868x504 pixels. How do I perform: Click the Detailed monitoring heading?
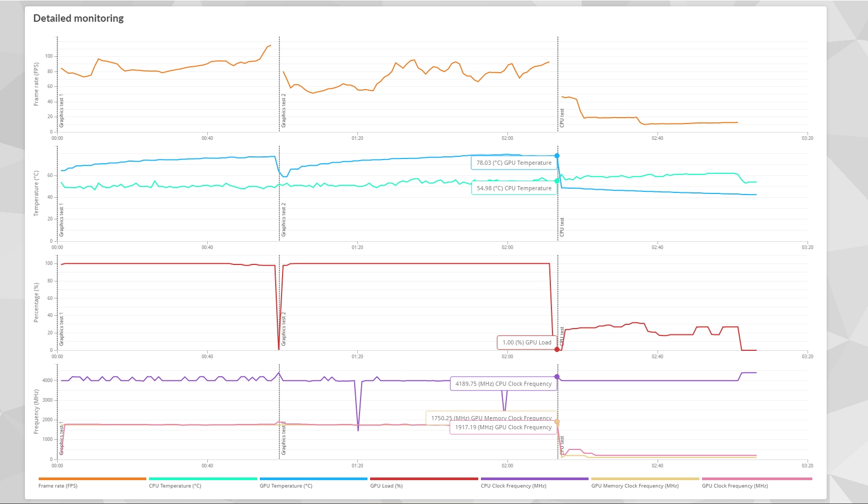pyautogui.click(x=78, y=18)
